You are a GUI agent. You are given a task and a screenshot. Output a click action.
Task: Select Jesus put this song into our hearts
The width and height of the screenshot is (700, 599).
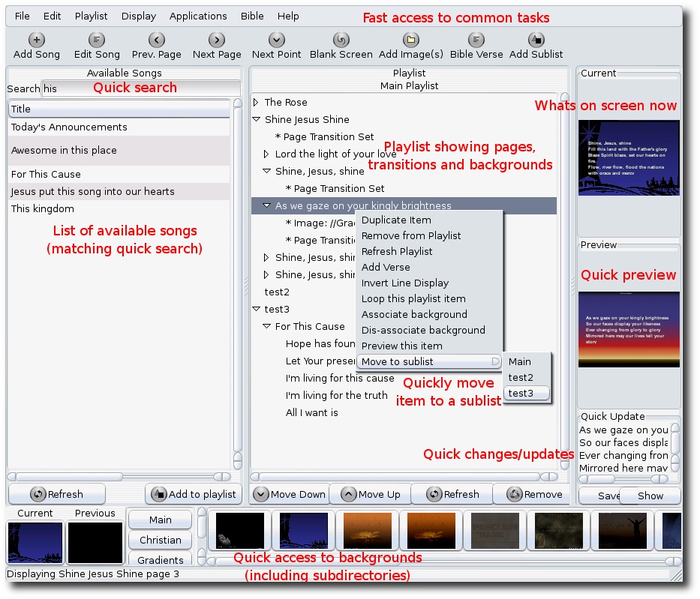[x=119, y=192]
